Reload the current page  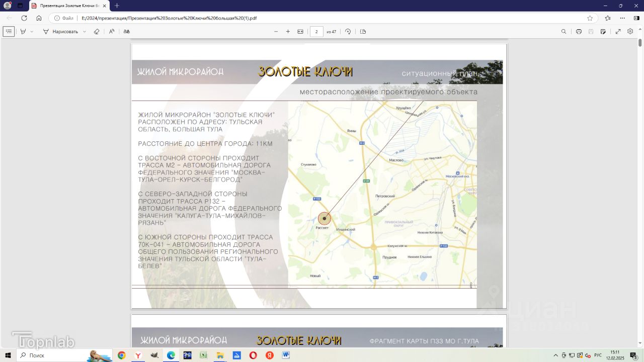(x=24, y=18)
